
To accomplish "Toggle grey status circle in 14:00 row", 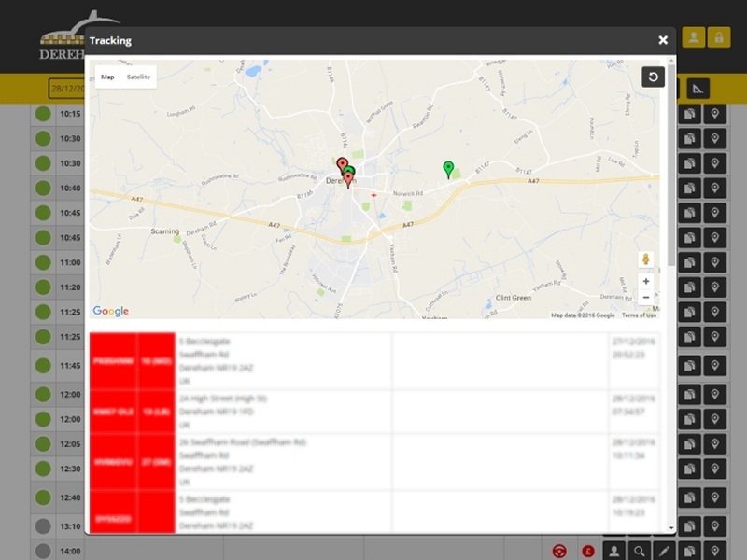I will 43,552.
